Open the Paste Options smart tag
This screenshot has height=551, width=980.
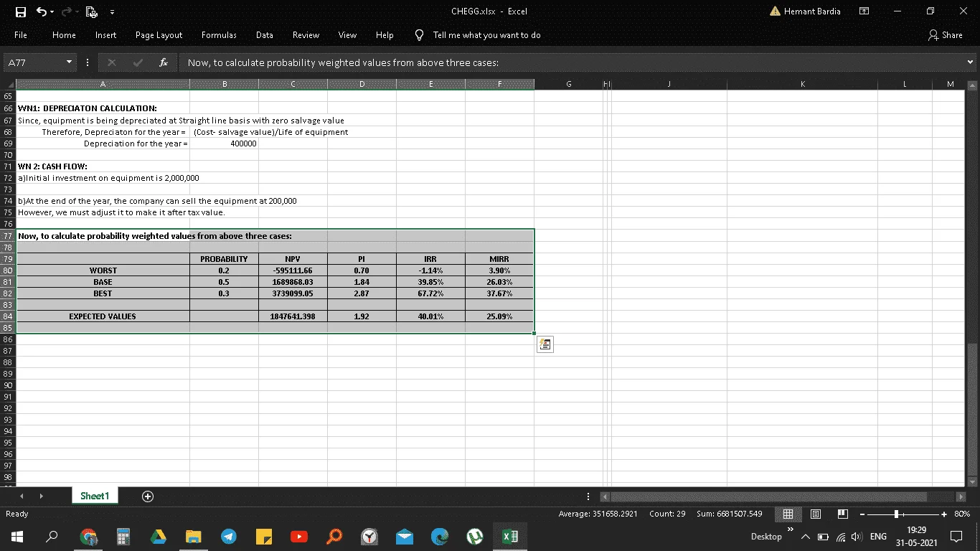point(545,345)
